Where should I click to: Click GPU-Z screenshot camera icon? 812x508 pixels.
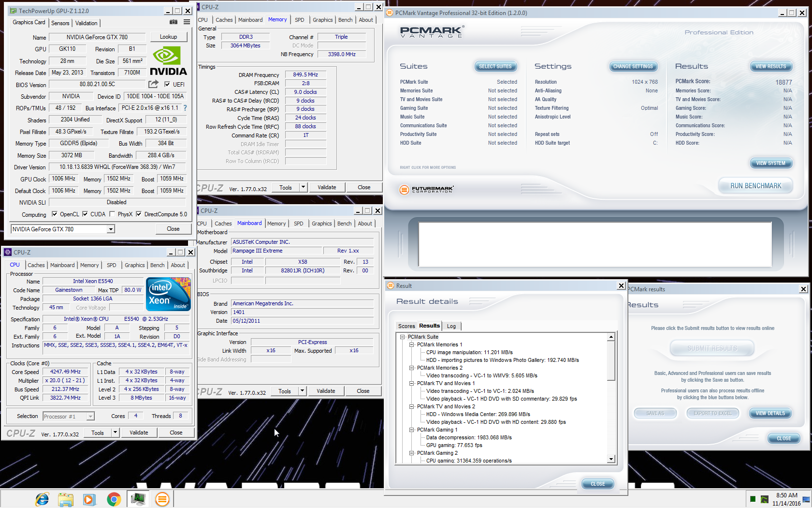(173, 22)
